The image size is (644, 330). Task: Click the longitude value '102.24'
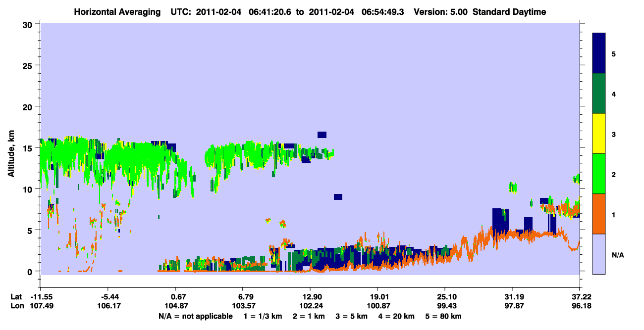(310, 306)
